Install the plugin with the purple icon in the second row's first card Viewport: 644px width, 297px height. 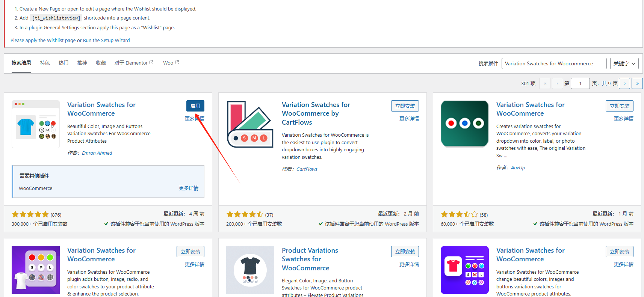(x=190, y=252)
